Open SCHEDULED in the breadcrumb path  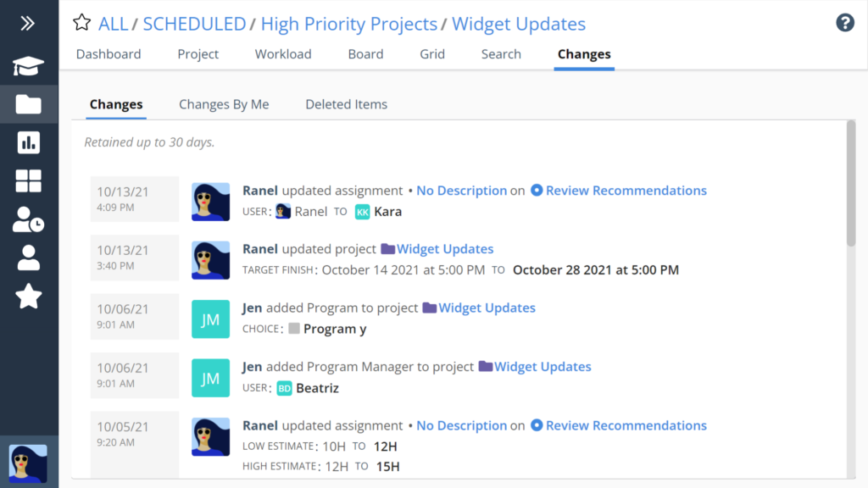[194, 24]
